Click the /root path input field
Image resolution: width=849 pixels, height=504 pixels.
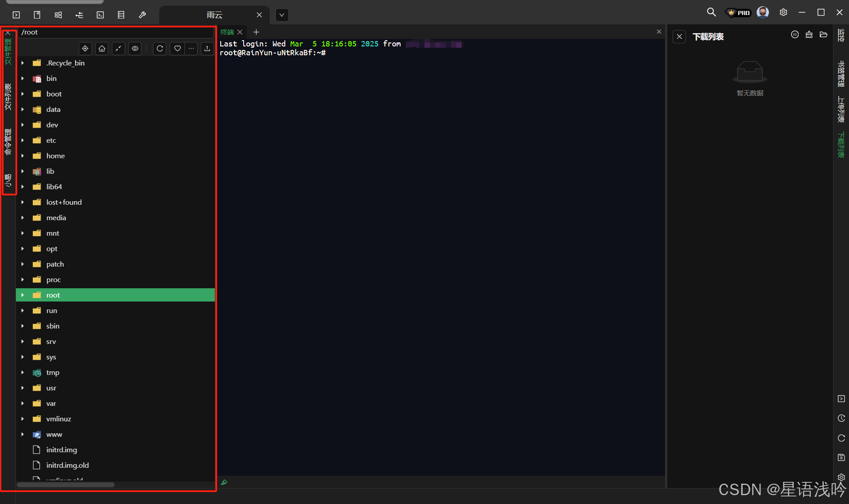click(x=115, y=32)
